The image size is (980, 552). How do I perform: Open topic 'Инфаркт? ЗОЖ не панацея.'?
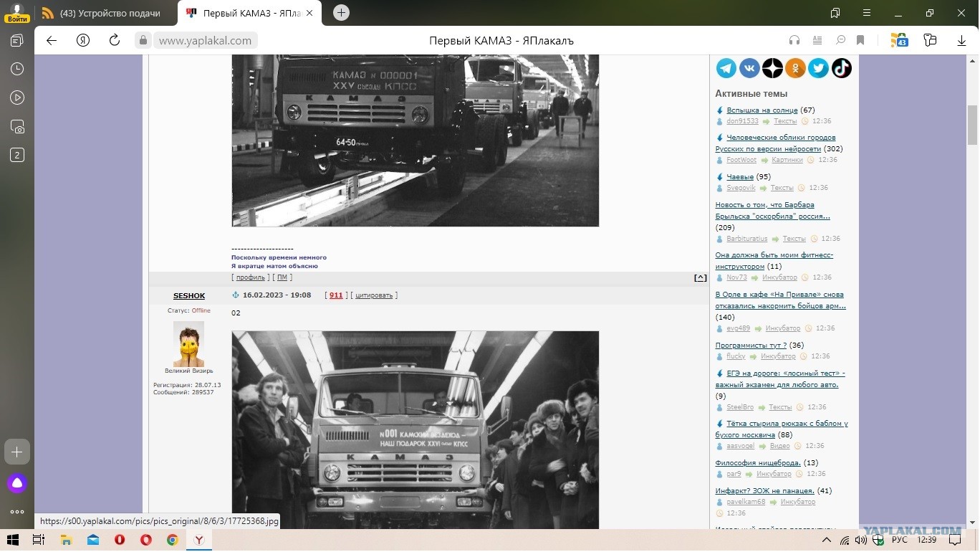(x=765, y=491)
